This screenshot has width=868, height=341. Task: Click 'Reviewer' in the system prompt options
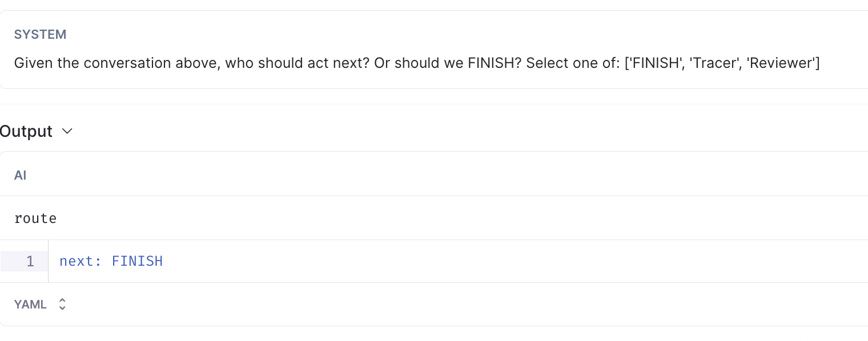[x=783, y=63]
